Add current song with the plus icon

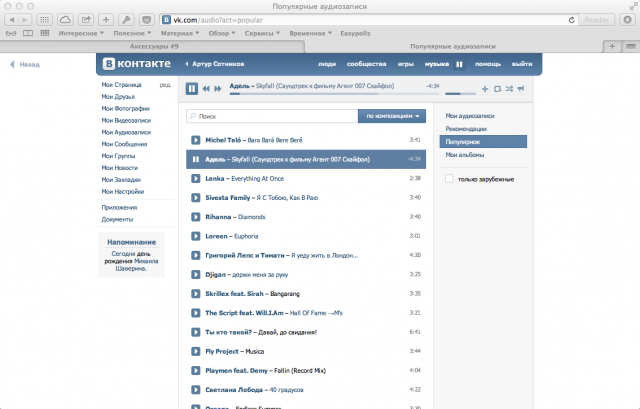(x=485, y=89)
